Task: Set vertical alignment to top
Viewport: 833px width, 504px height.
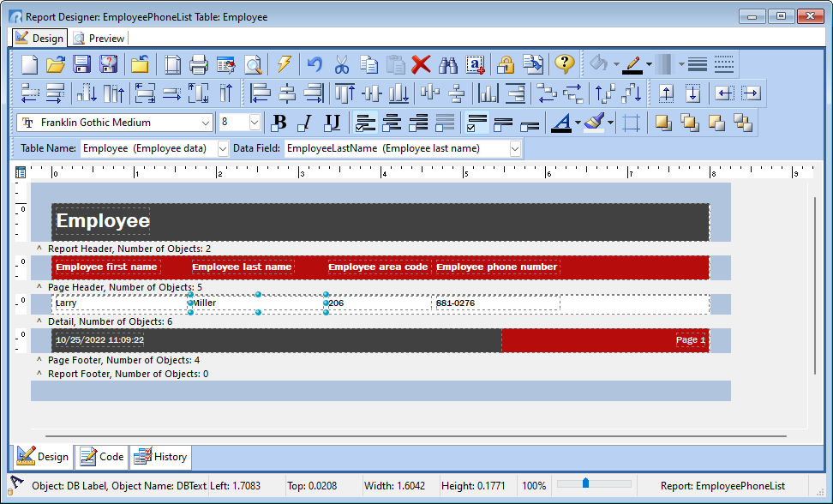Action: point(476,123)
